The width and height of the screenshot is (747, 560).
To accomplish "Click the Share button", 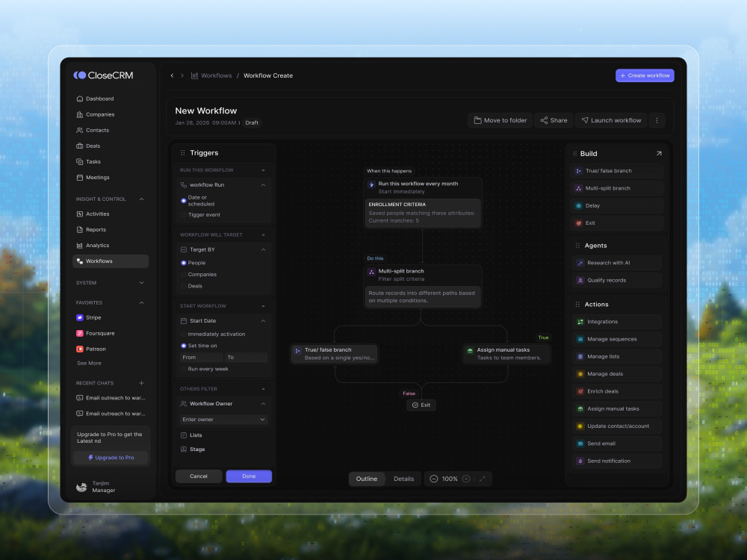I will tap(554, 120).
